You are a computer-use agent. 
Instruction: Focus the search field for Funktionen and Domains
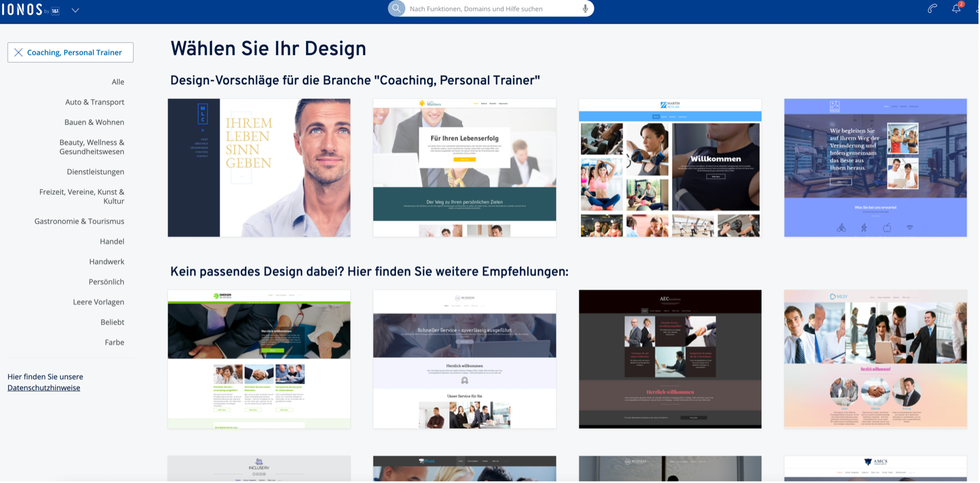coord(491,8)
